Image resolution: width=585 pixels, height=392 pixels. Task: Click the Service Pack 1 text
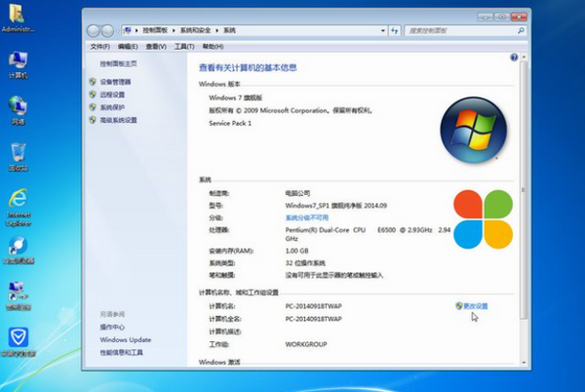coord(230,123)
